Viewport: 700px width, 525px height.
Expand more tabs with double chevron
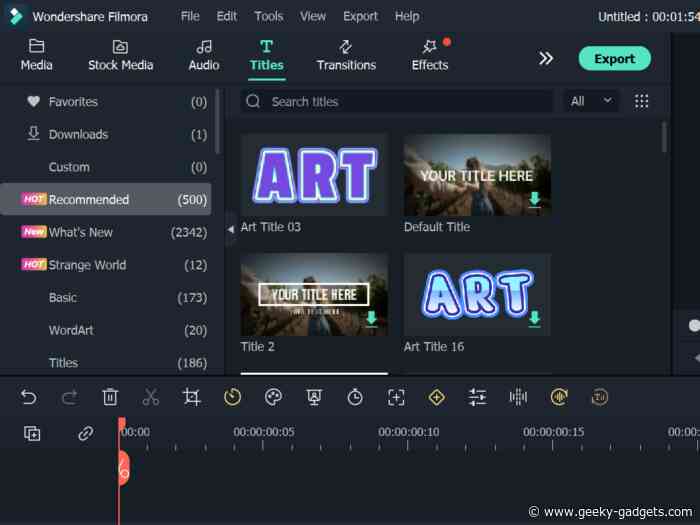[x=546, y=58]
